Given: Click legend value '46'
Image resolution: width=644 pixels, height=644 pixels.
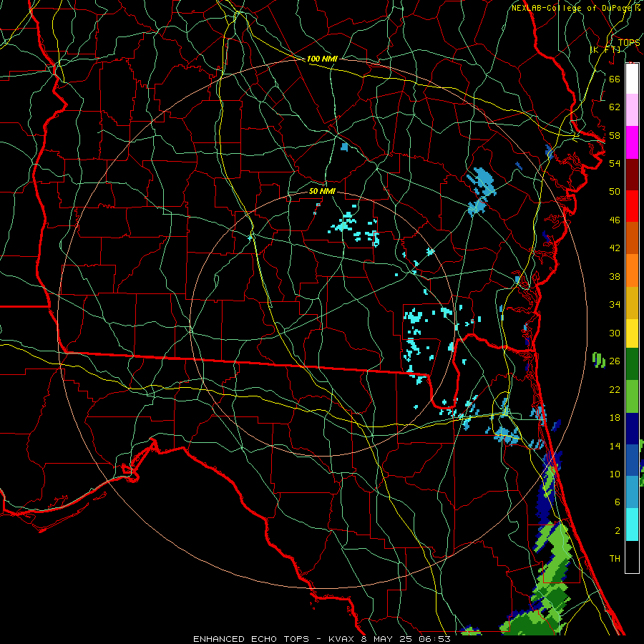Looking at the screenshot, I should click(x=615, y=220).
